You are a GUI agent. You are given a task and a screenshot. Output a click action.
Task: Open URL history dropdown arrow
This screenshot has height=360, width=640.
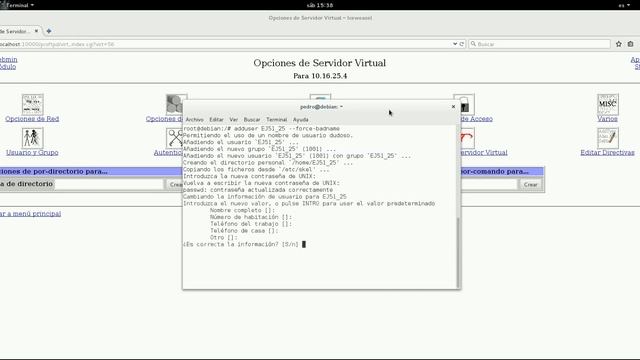pos(455,44)
